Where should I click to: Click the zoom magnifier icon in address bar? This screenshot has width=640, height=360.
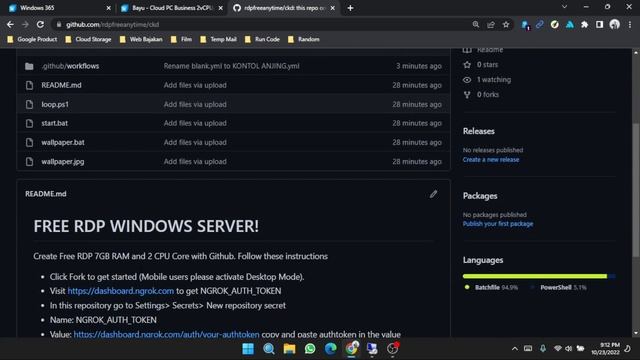(x=476, y=24)
